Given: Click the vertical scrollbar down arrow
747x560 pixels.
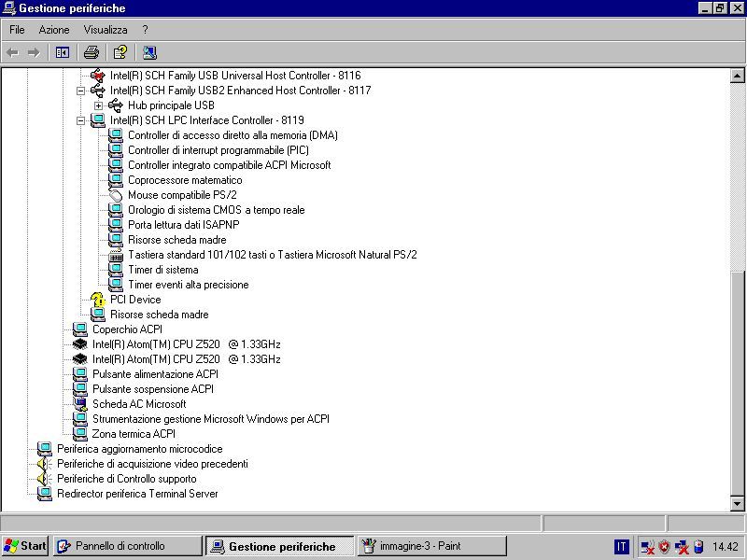Looking at the screenshot, I should pos(737,503).
